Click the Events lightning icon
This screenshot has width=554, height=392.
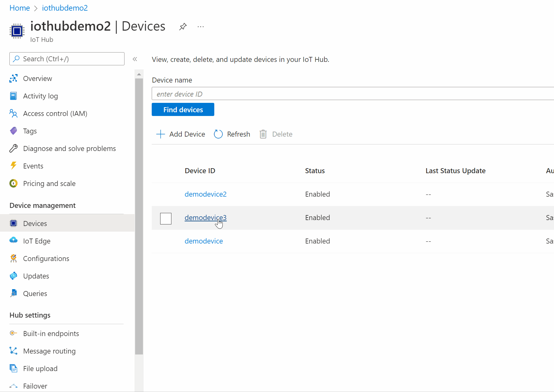(13, 166)
